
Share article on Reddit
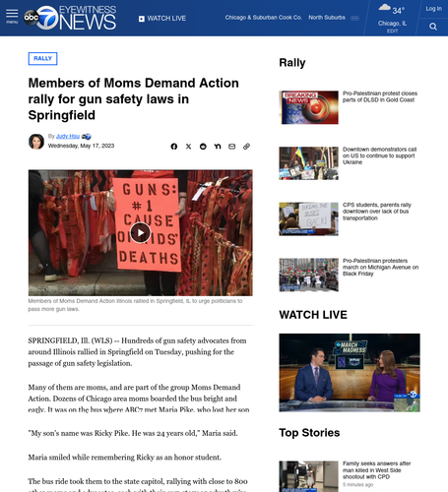point(203,147)
